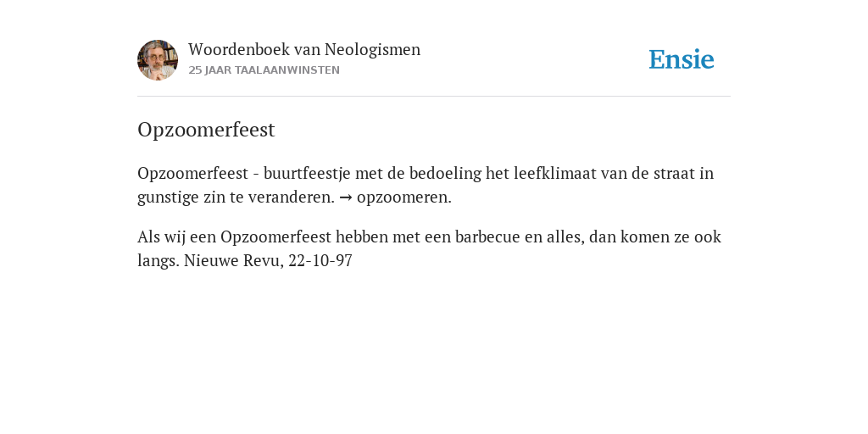Click Opzoomerfeest at start of definition paragraph

(192, 173)
